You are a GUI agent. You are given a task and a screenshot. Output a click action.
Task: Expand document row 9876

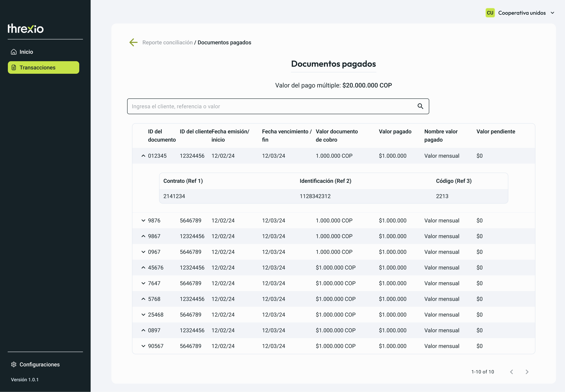(143, 221)
